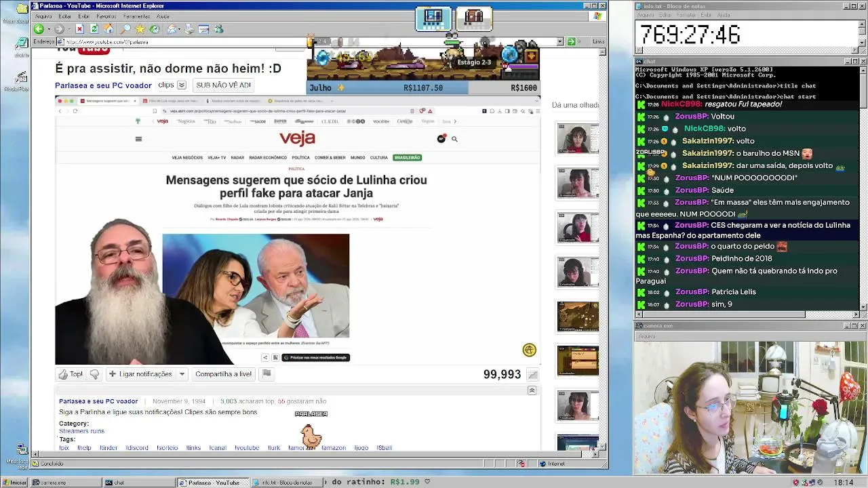Viewport: 868px width, 488px height.
Task: Open the Arquivo menu in the camera.exe window
Action: coord(646,336)
